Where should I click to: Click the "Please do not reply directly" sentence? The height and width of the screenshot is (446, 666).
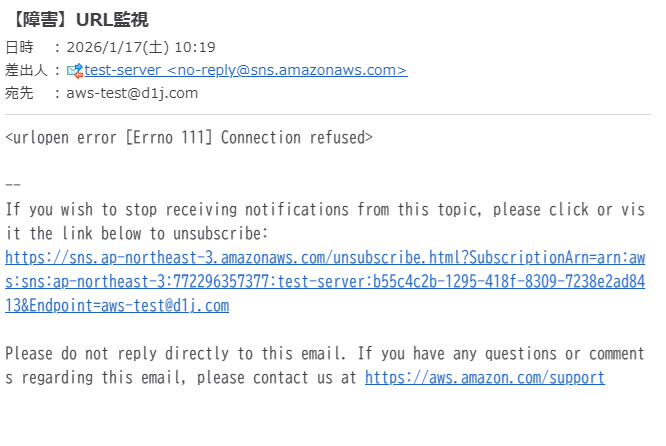click(x=110, y=353)
